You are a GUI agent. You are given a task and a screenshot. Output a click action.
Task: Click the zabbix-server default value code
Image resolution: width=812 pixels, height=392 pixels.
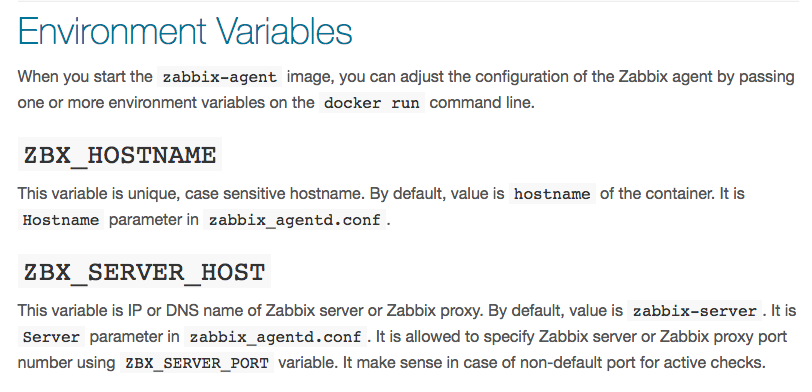tap(694, 311)
